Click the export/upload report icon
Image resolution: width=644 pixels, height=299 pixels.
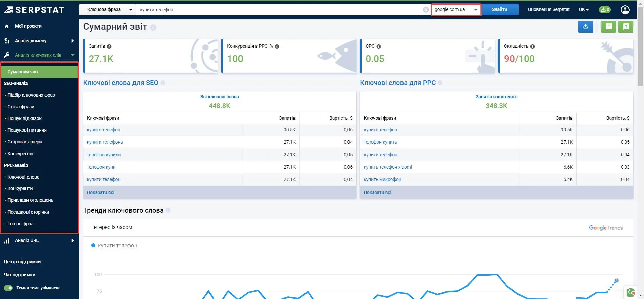(586, 27)
